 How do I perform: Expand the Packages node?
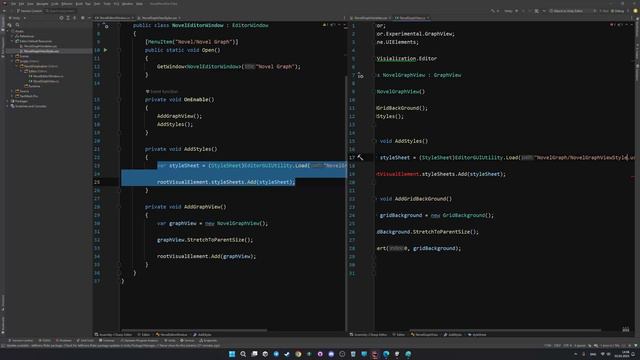tap(8, 101)
